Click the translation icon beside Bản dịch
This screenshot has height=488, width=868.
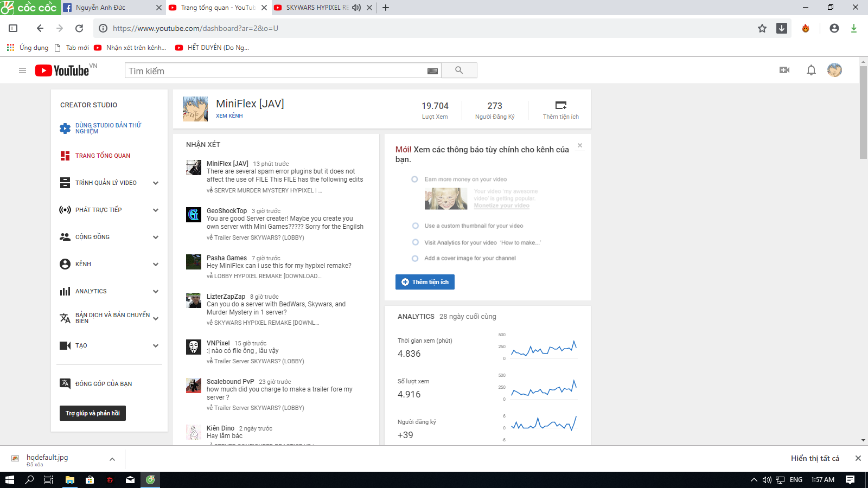pos(65,318)
